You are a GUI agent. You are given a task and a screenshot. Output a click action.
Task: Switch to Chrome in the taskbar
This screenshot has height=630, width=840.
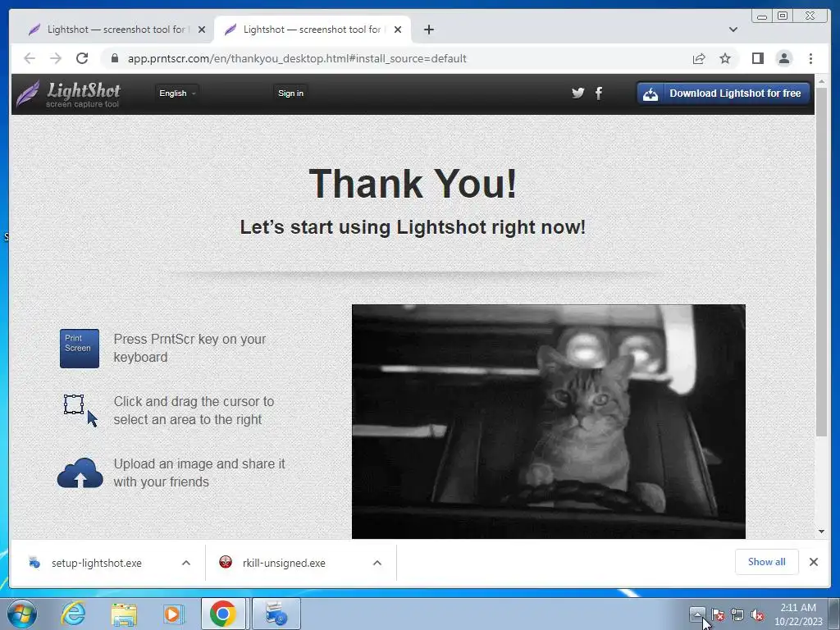tap(223, 614)
